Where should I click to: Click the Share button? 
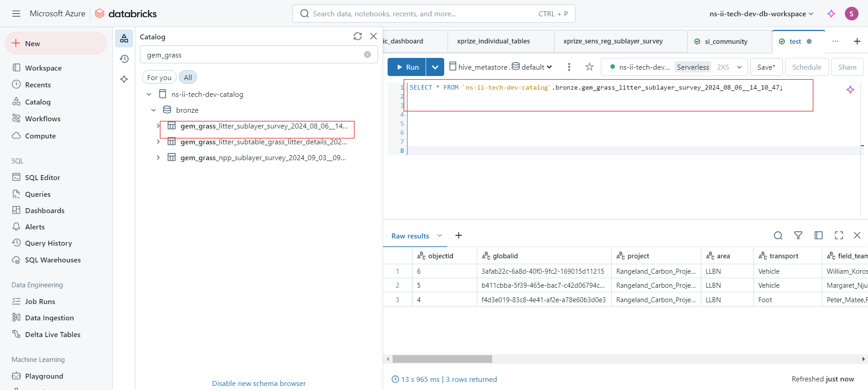(x=847, y=67)
